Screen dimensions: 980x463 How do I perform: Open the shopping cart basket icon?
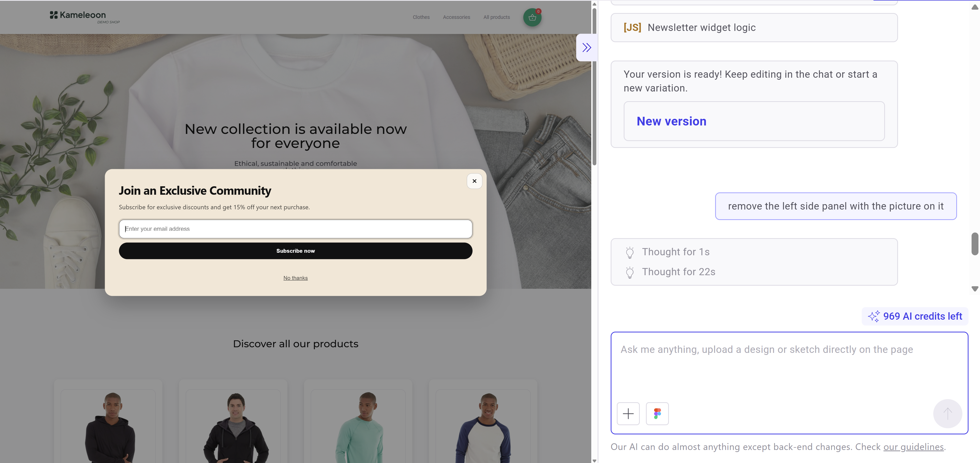coord(532,17)
